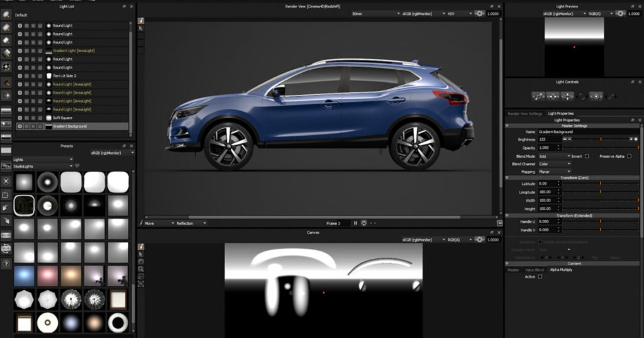Switch to the Render View Settings tab
644x338 pixels.
[x=525, y=114]
